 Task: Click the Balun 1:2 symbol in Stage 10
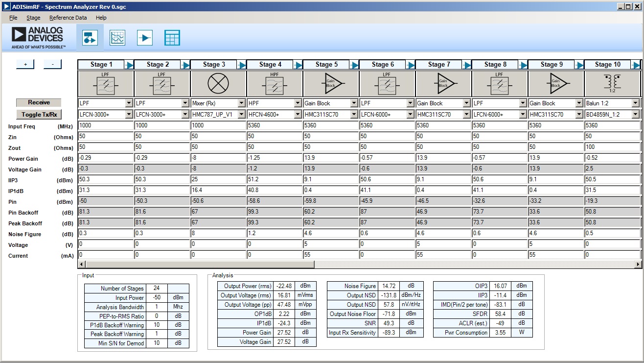612,83
